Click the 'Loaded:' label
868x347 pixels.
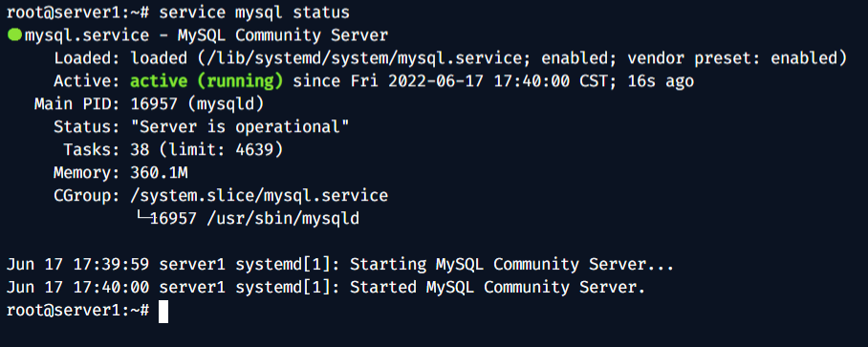coord(87,58)
